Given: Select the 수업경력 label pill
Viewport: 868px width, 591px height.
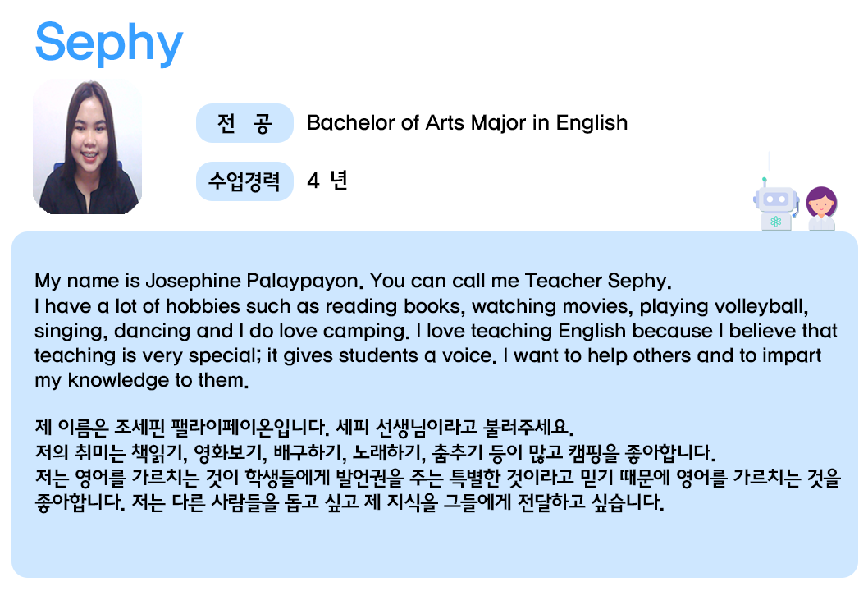Looking at the screenshot, I should [x=244, y=181].
